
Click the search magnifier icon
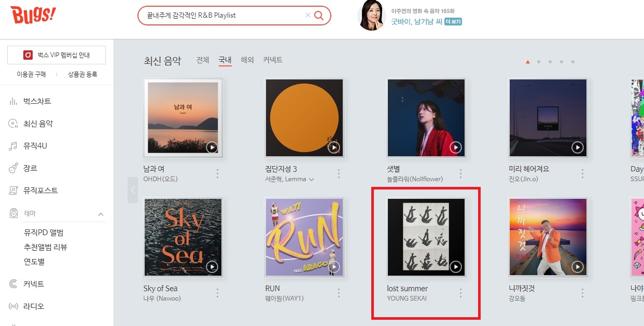319,16
